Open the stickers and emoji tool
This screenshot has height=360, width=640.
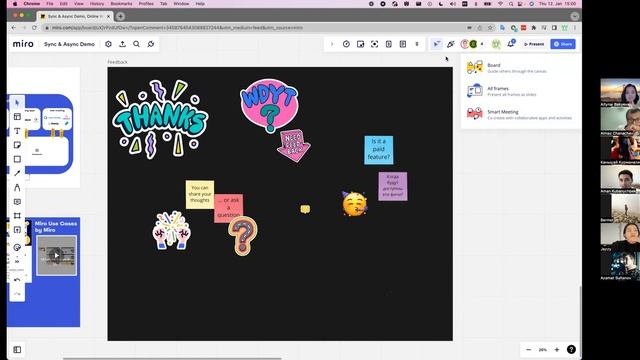click(17, 247)
